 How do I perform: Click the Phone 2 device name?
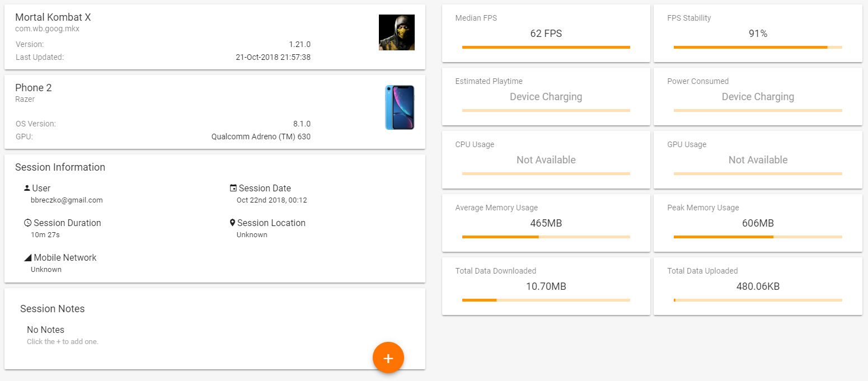point(33,88)
